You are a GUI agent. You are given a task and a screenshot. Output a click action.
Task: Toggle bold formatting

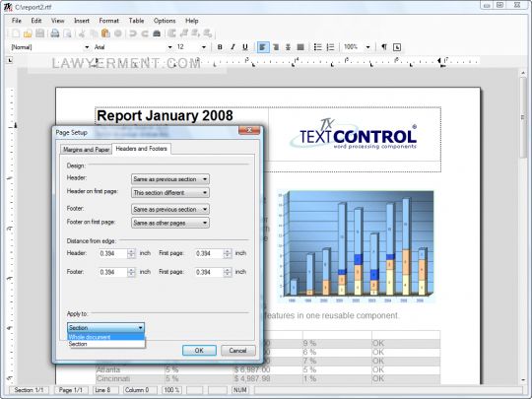[220, 47]
